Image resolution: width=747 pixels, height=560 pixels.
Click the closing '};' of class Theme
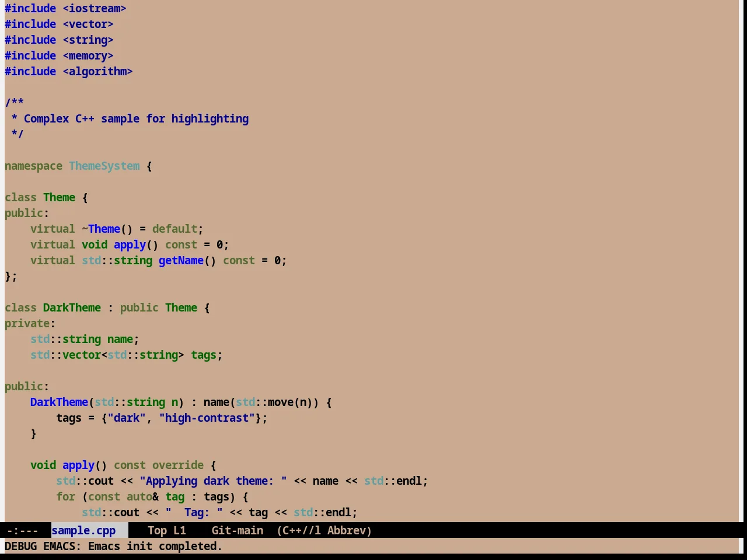pyautogui.click(x=11, y=276)
